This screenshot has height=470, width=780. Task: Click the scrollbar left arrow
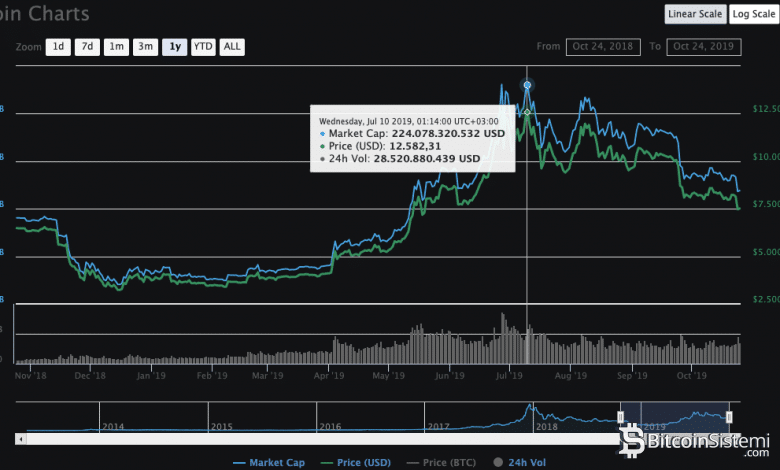21,439
